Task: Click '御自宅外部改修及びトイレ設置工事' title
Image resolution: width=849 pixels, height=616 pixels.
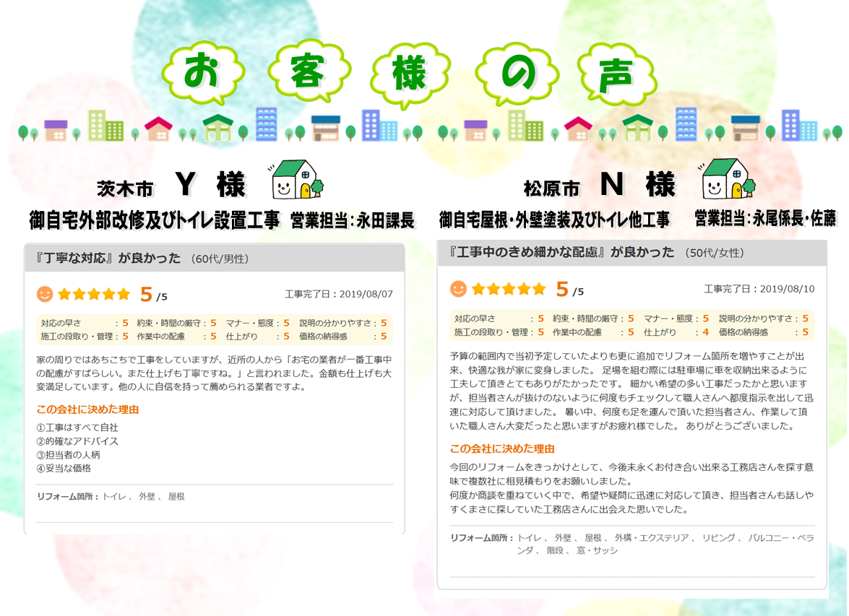Action: tap(155, 220)
